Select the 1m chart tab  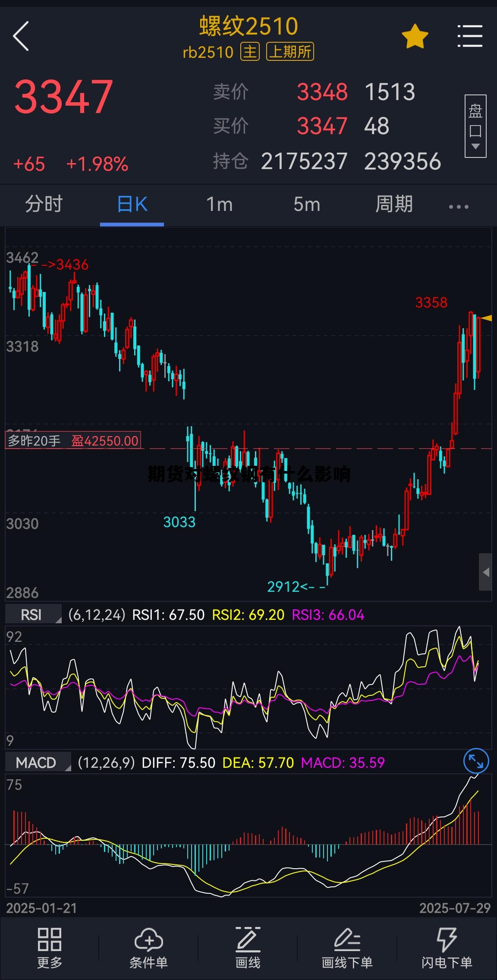(x=219, y=204)
